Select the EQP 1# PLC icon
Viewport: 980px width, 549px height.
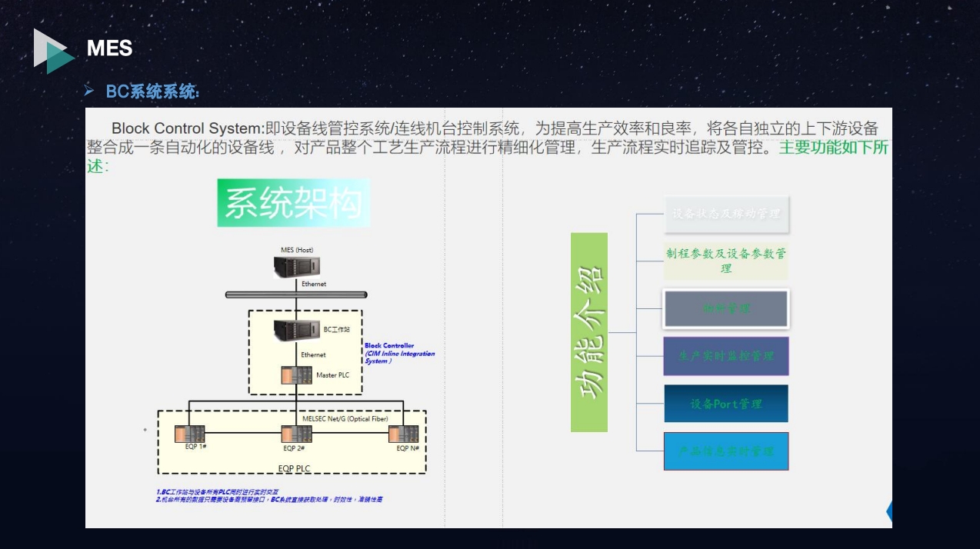(x=190, y=434)
